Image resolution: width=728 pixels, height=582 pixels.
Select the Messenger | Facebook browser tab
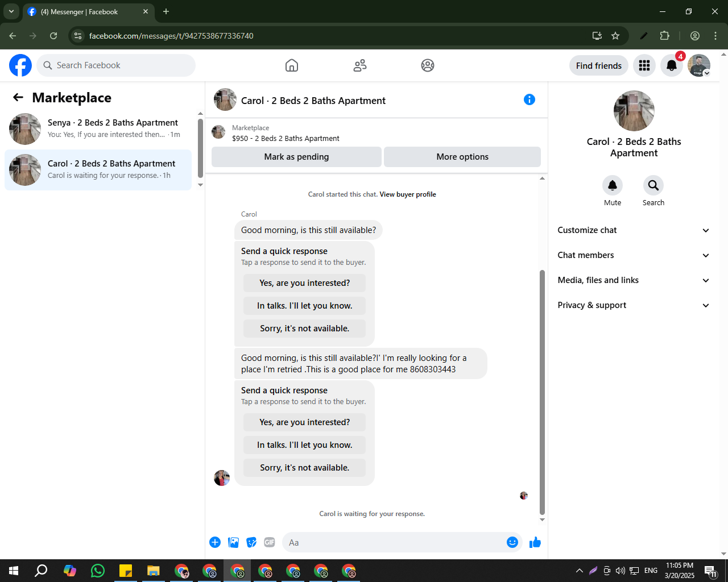tap(88, 12)
